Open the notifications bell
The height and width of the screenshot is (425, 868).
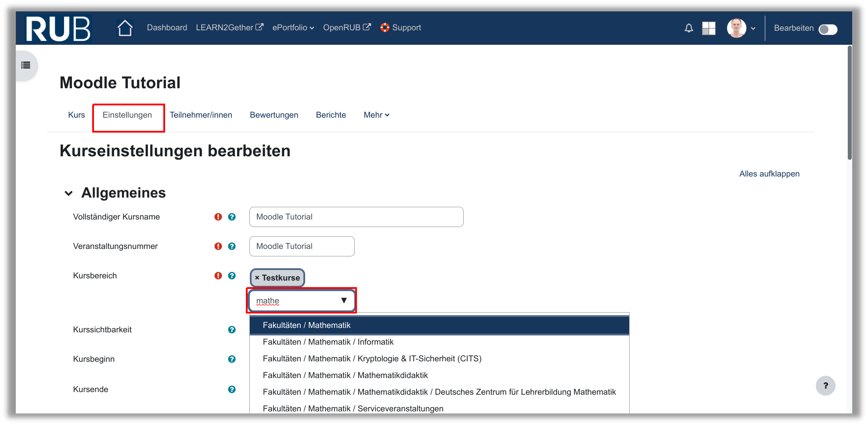click(x=688, y=28)
